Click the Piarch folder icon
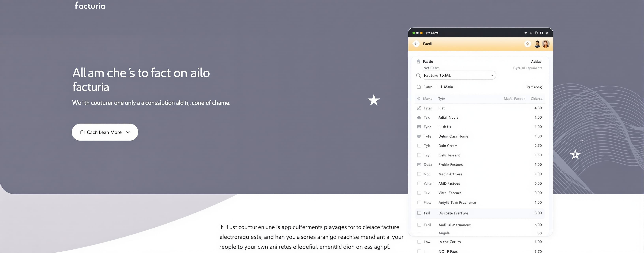The image size is (644, 253). pyautogui.click(x=419, y=87)
